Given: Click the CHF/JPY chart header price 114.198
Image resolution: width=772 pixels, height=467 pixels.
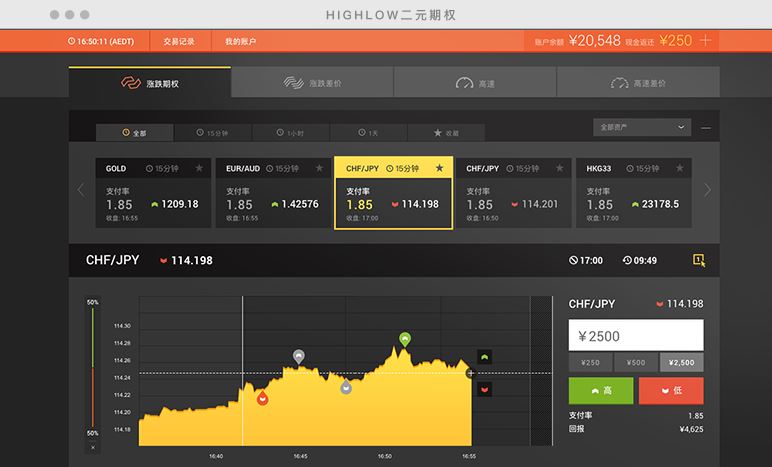Looking at the screenshot, I should 192,260.
